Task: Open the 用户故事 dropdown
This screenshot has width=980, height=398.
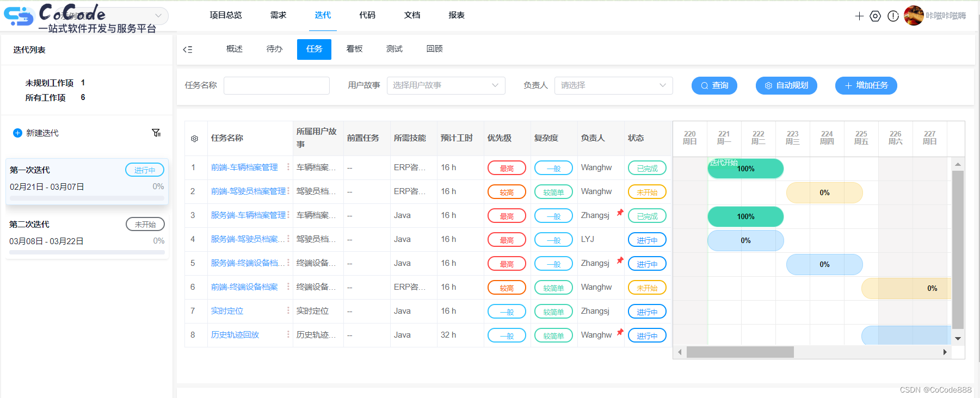Action: 446,85
